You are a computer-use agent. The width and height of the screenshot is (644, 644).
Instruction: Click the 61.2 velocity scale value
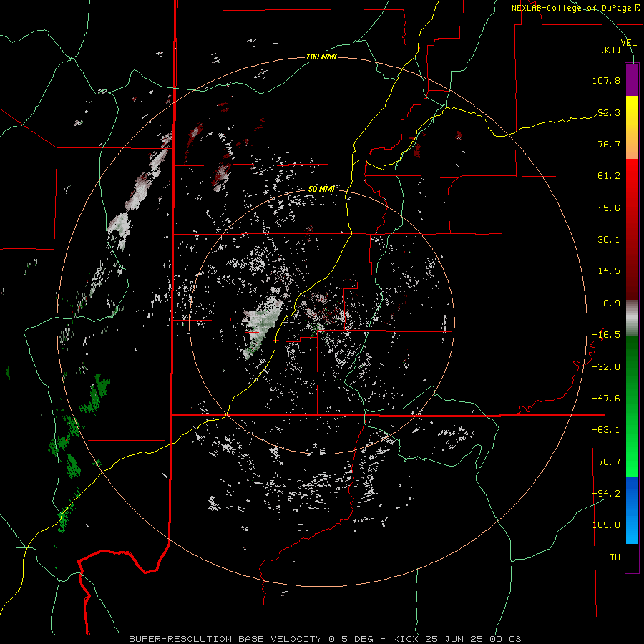click(609, 176)
